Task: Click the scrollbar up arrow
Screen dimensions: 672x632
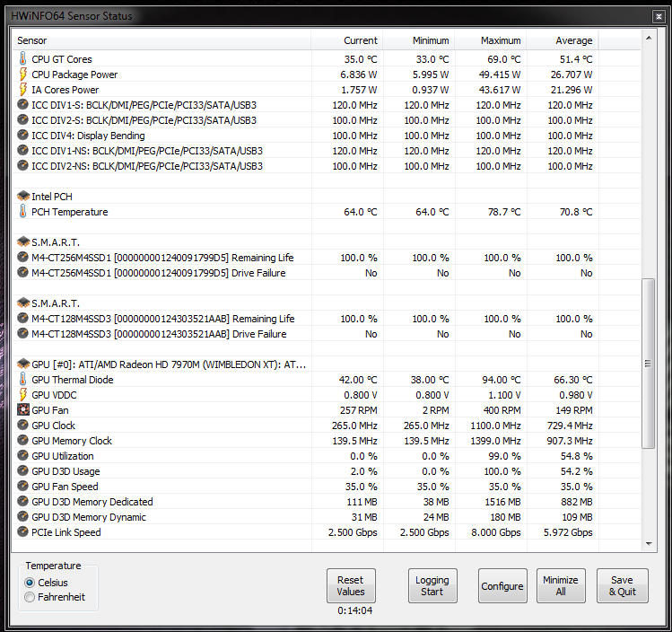Action: 649,39
